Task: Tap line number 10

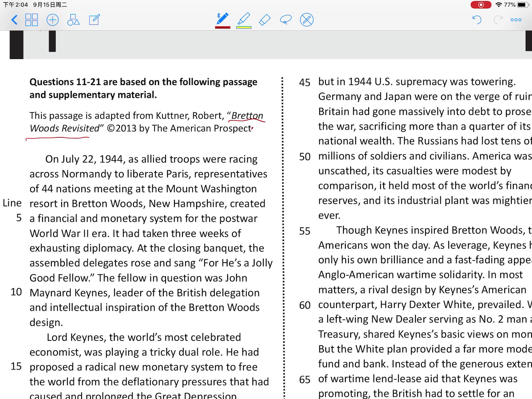Action: coord(16,292)
